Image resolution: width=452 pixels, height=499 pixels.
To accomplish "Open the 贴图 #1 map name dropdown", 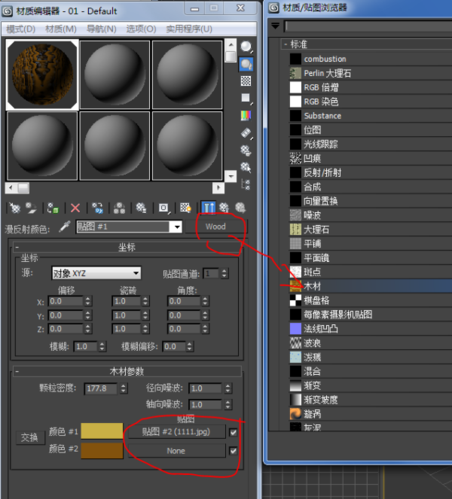I will [177, 227].
